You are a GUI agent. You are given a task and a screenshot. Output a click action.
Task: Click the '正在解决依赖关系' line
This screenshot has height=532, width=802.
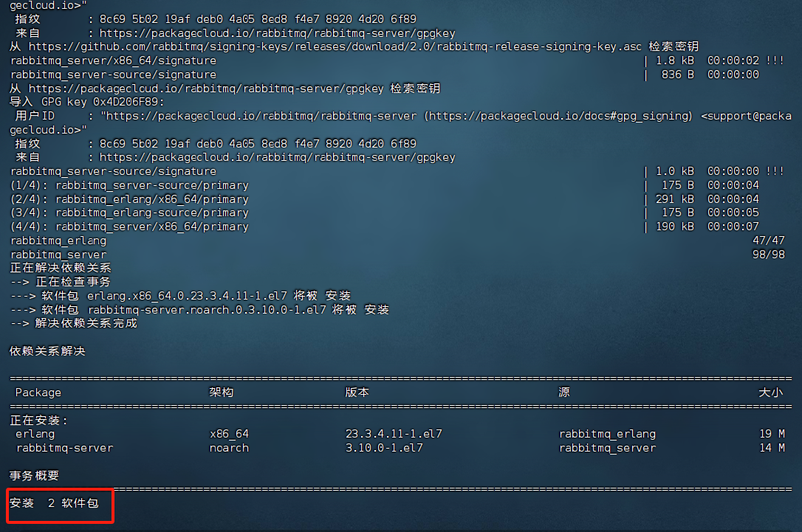[x=61, y=268]
